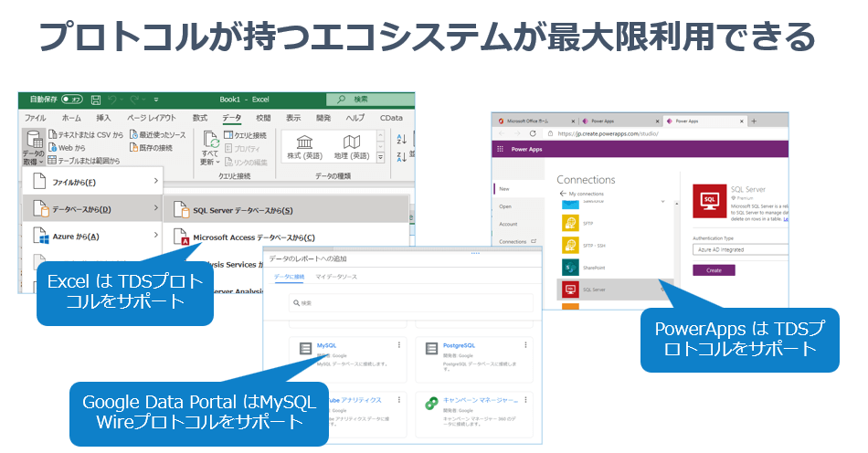The image size is (868, 453).
Task: Open the MySQL connector card
Action: coord(347,359)
